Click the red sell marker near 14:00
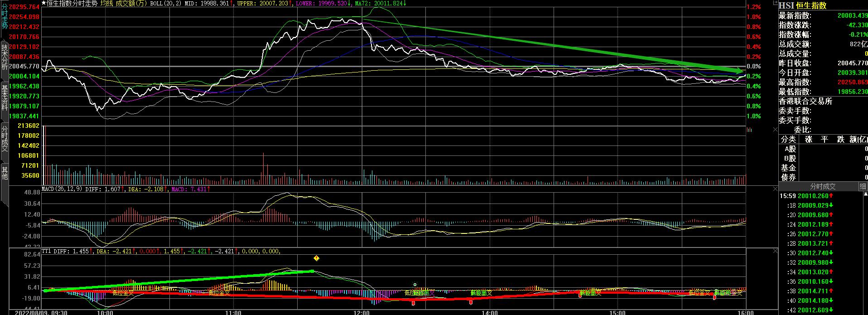Image resolution: width=868 pixels, height=315 pixels. pos(471,302)
